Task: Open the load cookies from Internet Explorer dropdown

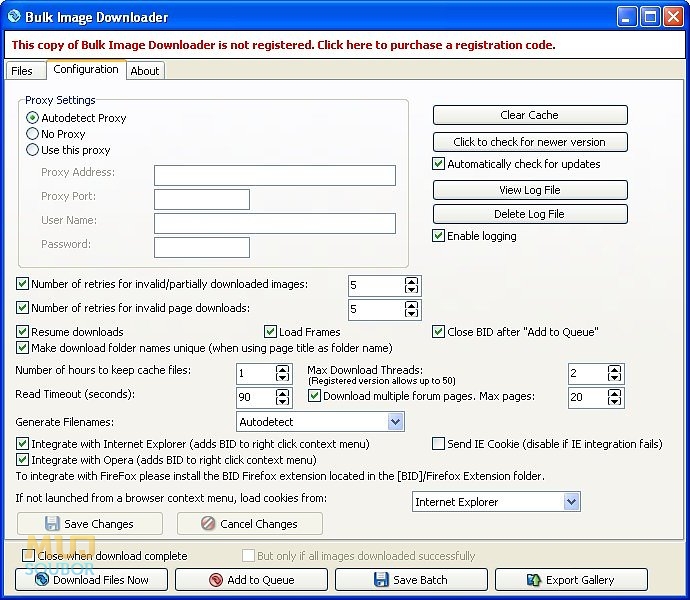Action: pyautogui.click(x=571, y=501)
